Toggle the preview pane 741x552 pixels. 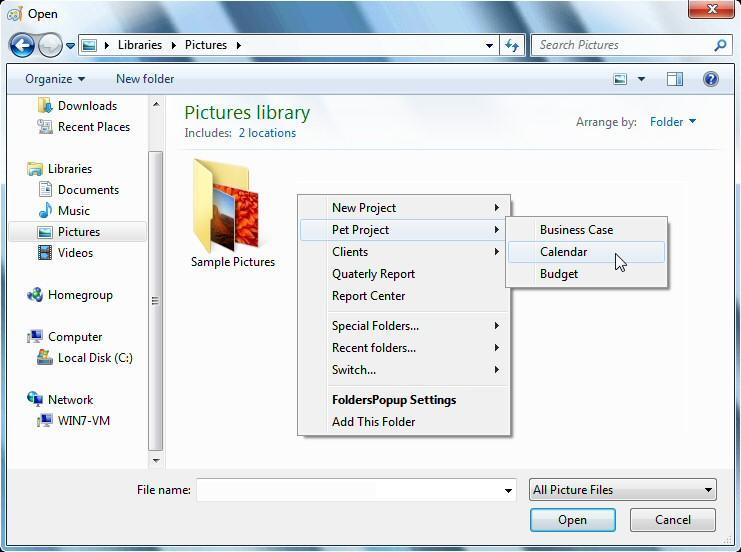(x=675, y=79)
